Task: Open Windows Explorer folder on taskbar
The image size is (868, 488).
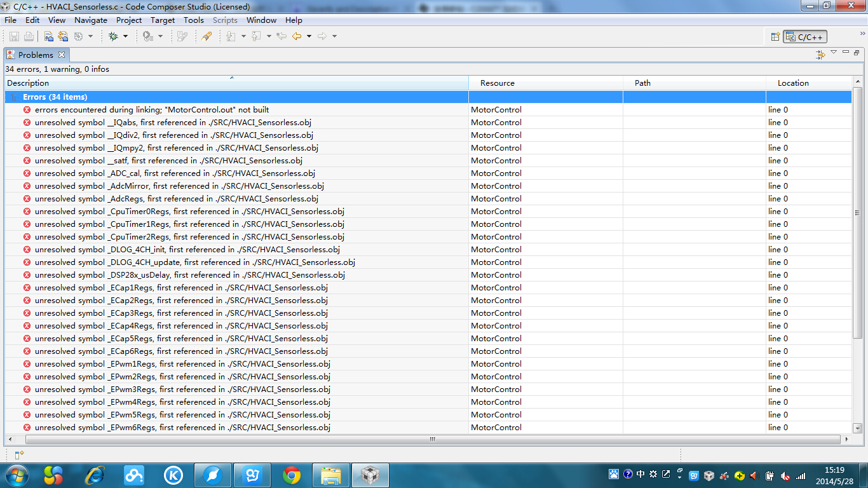Action: click(331, 475)
